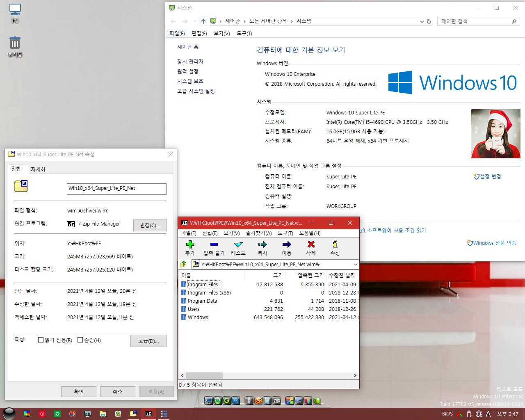Select the Users folder row in 7-Zip

point(269,309)
